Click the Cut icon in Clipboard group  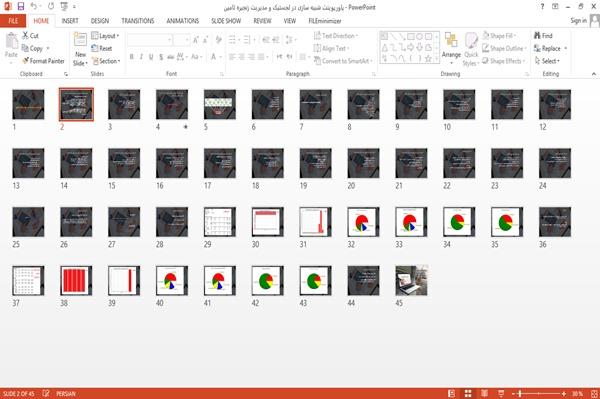click(x=30, y=36)
